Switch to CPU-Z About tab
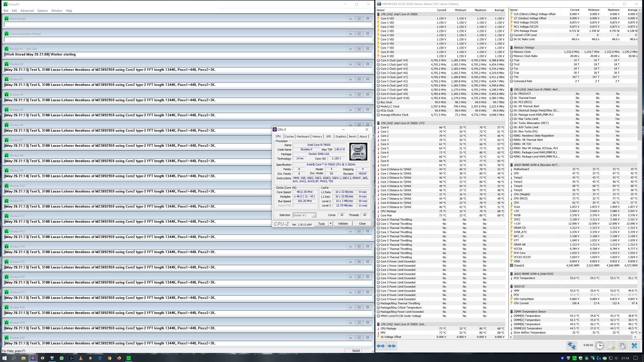 click(363, 136)
